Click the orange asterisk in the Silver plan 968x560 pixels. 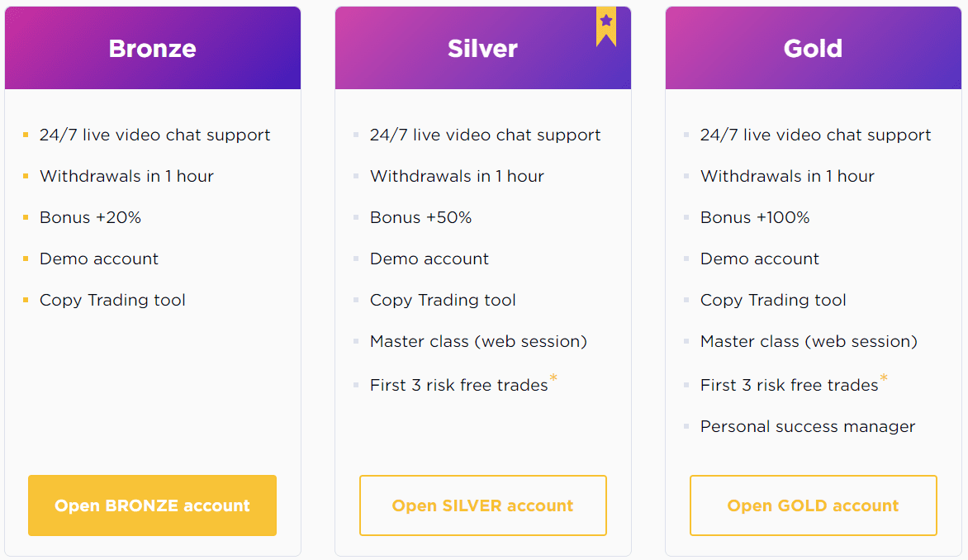coord(553,377)
